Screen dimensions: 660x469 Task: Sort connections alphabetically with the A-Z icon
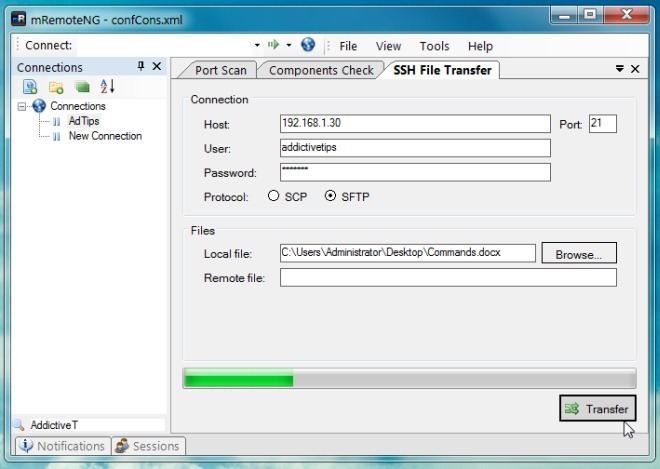click(107, 86)
